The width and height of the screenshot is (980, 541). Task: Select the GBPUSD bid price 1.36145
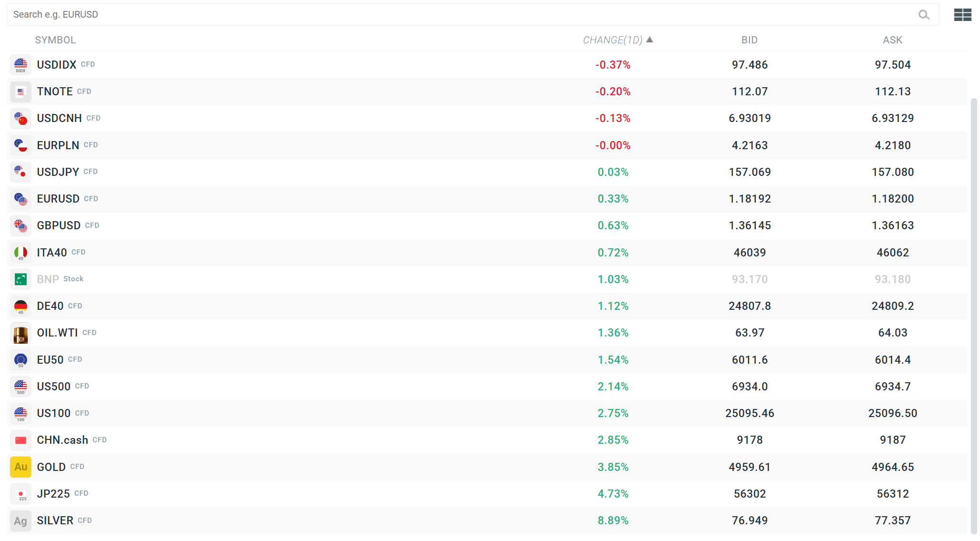[x=749, y=225]
